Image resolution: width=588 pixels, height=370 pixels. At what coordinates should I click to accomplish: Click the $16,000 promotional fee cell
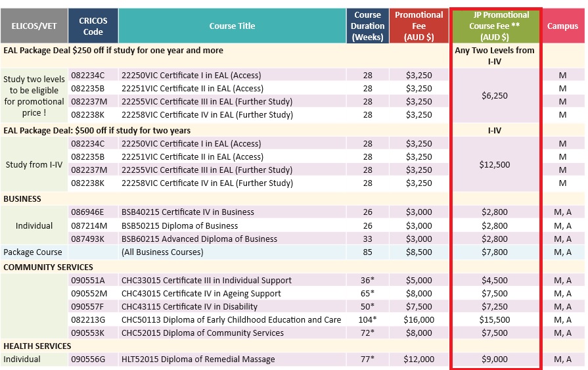[419, 319]
